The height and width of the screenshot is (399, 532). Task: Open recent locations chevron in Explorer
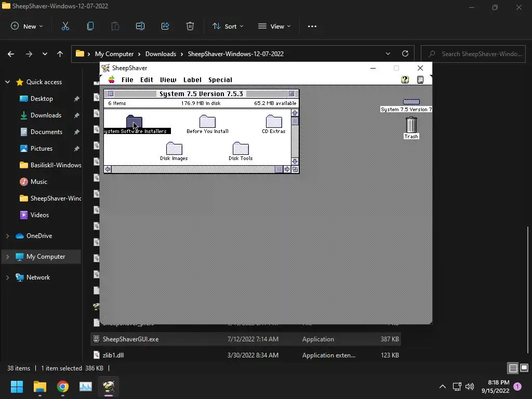tap(45, 54)
